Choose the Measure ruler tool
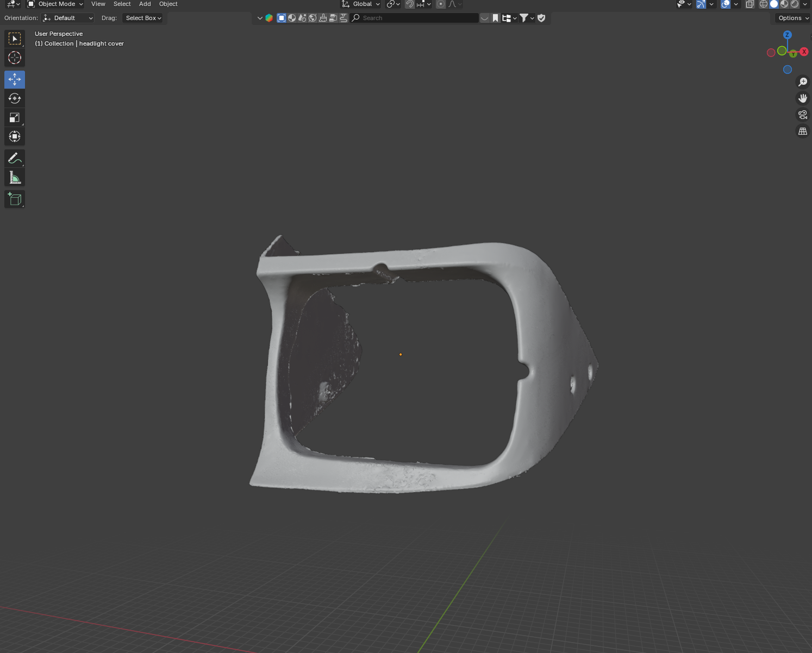The image size is (812, 653). click(15, 177)
